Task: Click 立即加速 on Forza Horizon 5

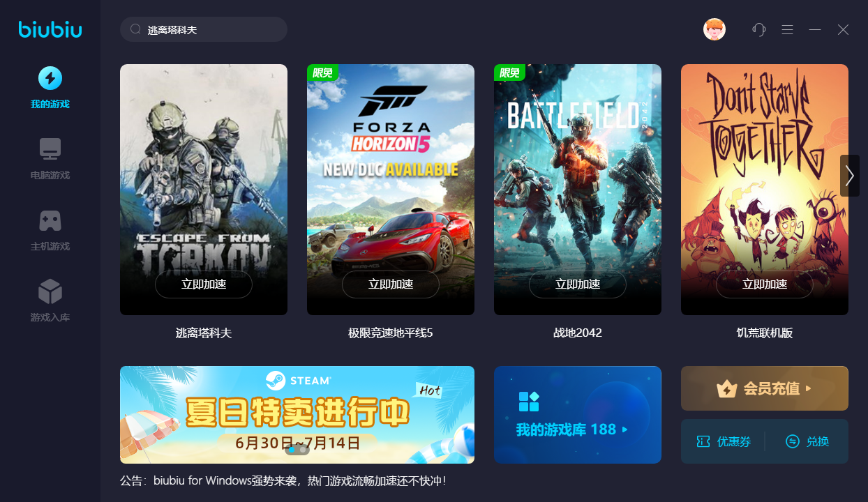Action: [391, 284]
